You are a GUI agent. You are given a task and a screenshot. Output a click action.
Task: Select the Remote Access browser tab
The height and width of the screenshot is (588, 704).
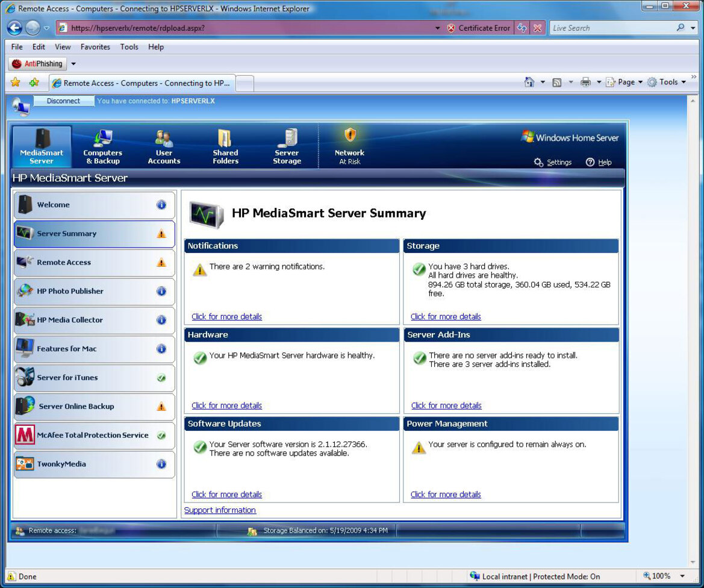[142, 83]
